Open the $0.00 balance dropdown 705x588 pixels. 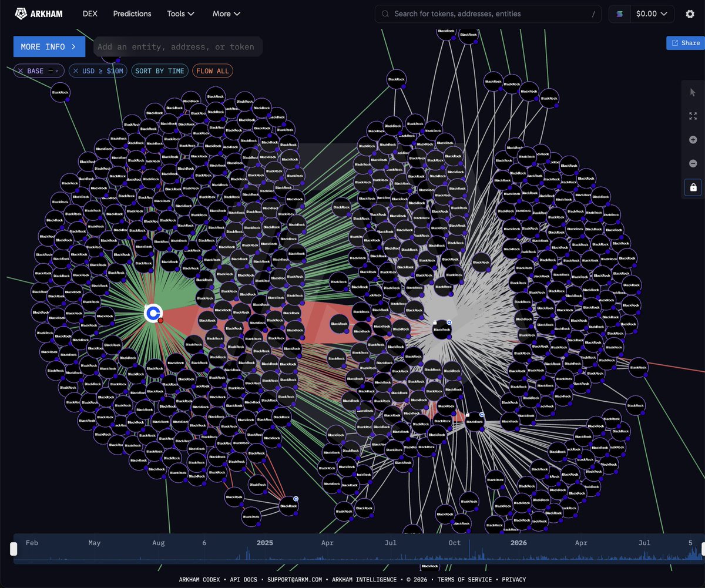coord(652,14)
